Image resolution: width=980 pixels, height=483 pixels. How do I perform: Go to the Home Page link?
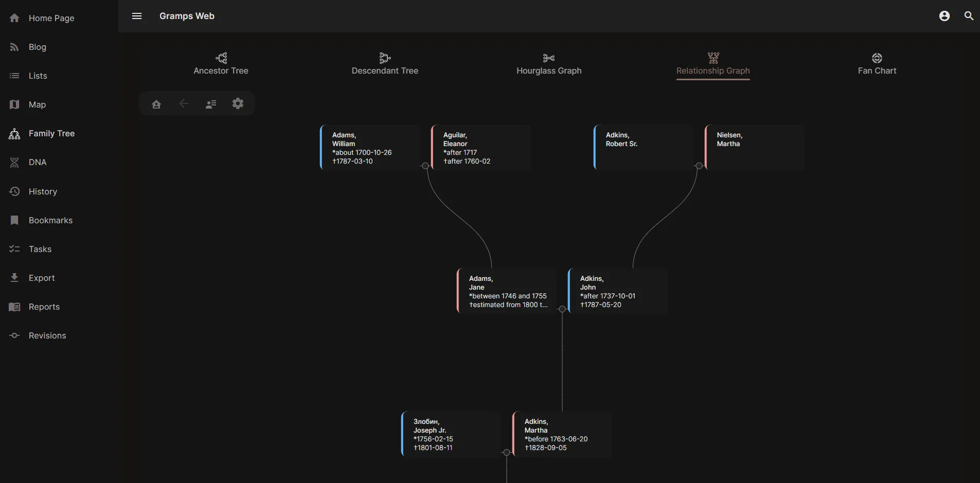point(51,18)
